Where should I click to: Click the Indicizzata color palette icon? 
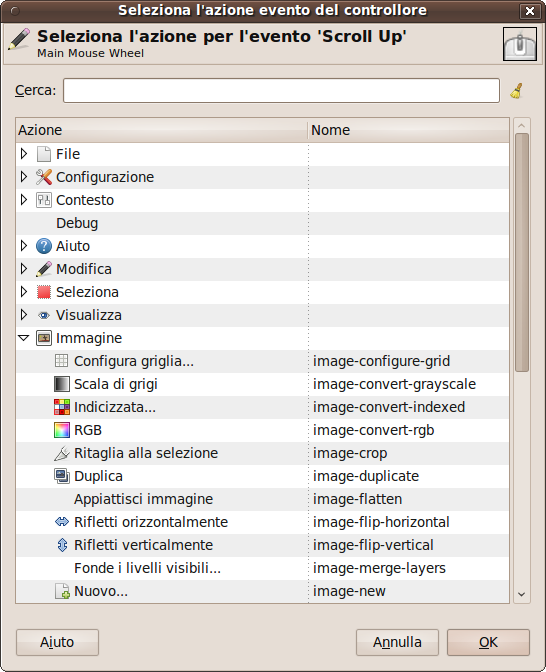click(x=62, y=407)
